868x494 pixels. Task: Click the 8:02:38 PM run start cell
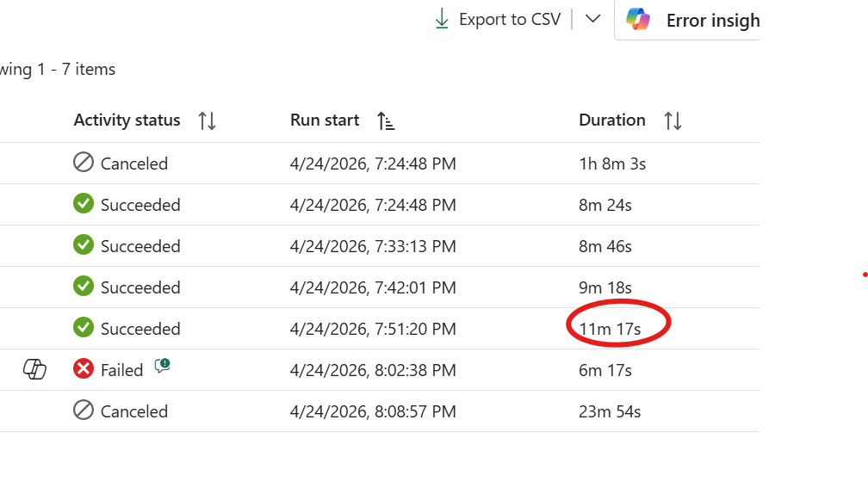tap(373, 370)
